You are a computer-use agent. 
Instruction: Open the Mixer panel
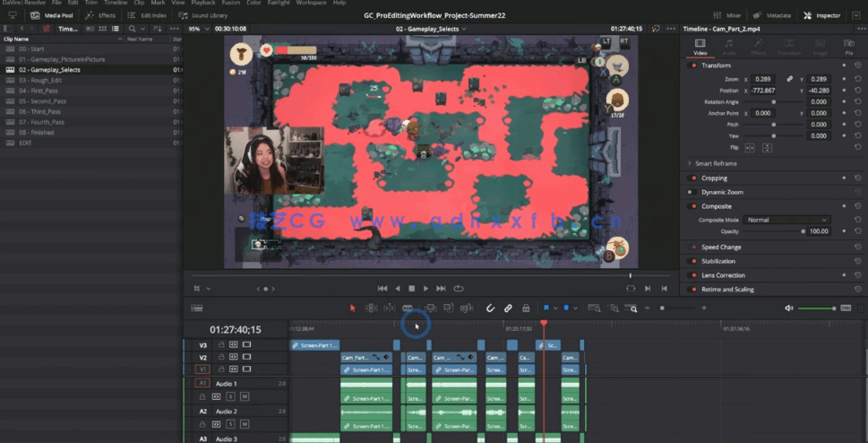click(726, 15)
